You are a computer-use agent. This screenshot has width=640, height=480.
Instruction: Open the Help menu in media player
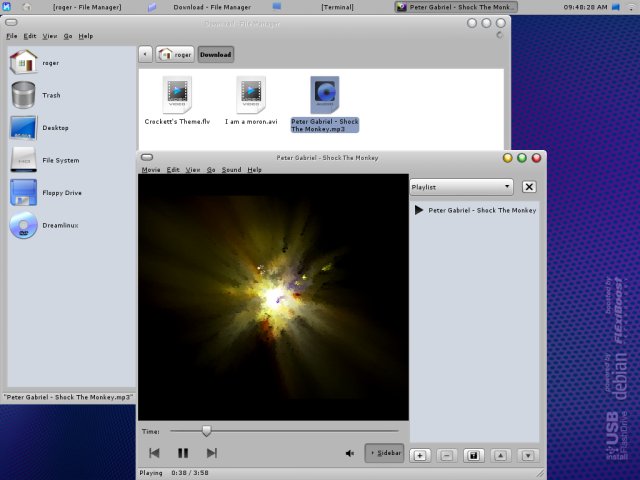[x=254, y=170]
